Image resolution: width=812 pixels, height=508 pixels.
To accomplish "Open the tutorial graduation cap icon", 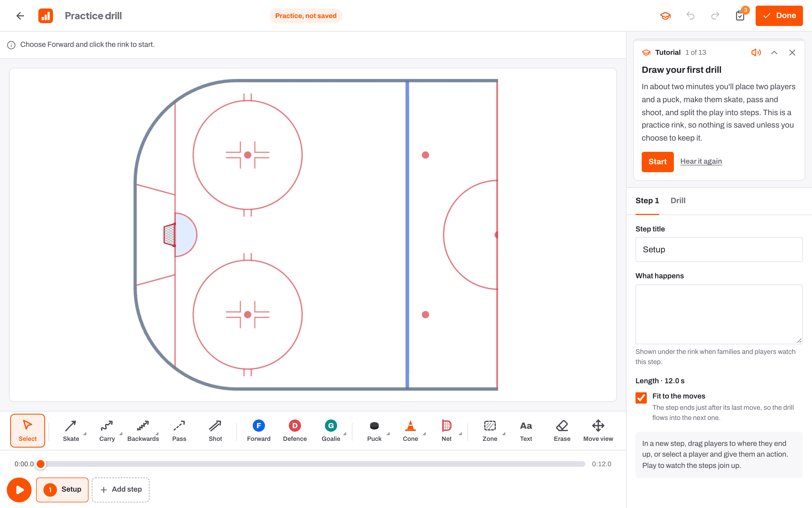I will click(665, 16).
